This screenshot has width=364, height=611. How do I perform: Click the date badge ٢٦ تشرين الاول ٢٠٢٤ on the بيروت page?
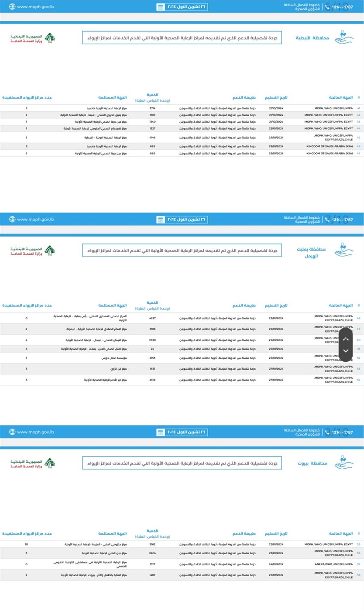coord(182,432)
